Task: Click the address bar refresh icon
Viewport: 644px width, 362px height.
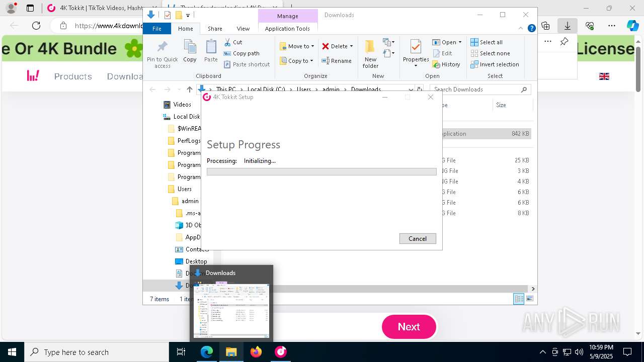Action: (419, 89)
